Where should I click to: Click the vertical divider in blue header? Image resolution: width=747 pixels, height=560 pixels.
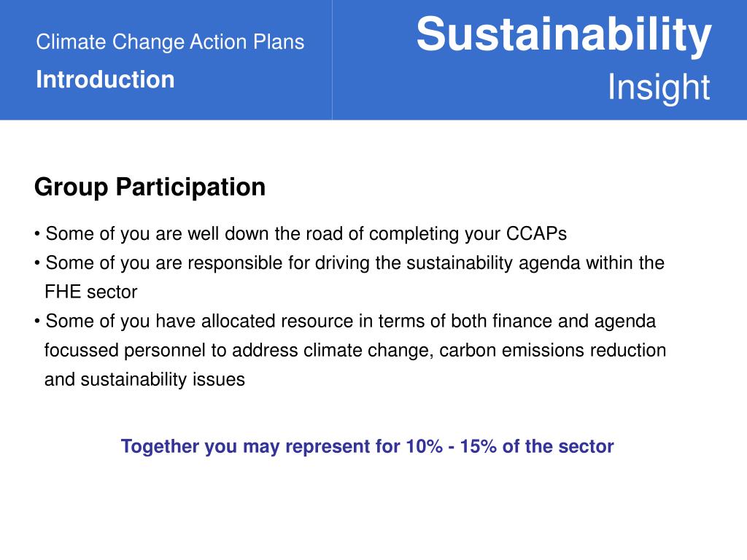pos(332,60)
